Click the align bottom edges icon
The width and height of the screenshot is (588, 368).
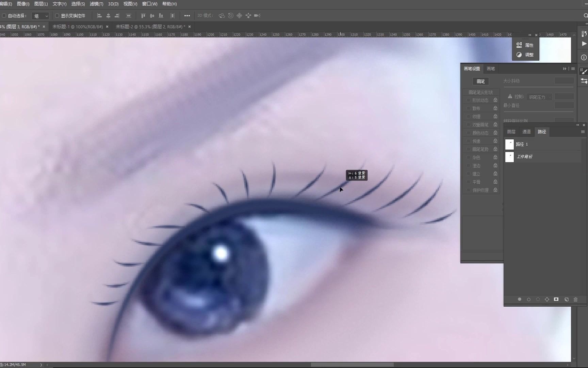click(161, 16)
